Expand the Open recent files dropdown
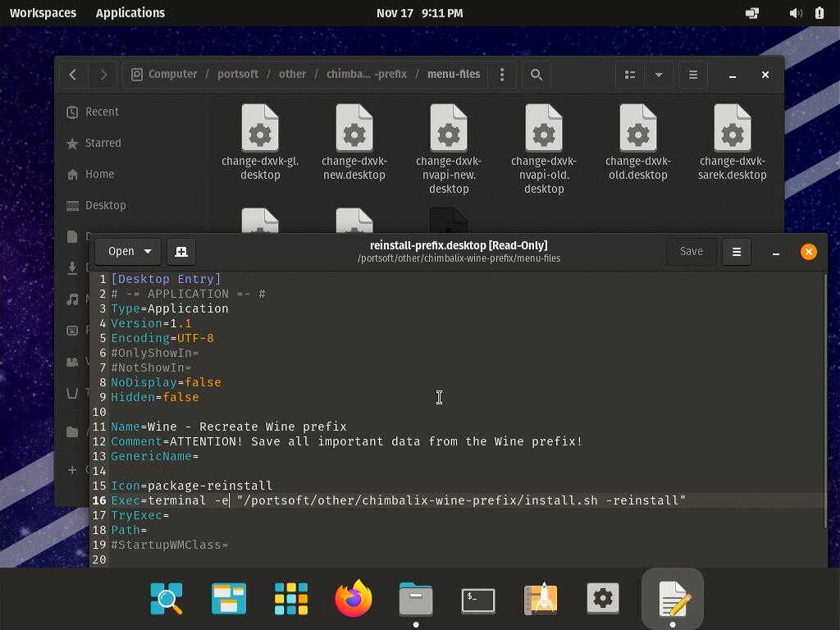The image size is (840, 630). point(148,252)
